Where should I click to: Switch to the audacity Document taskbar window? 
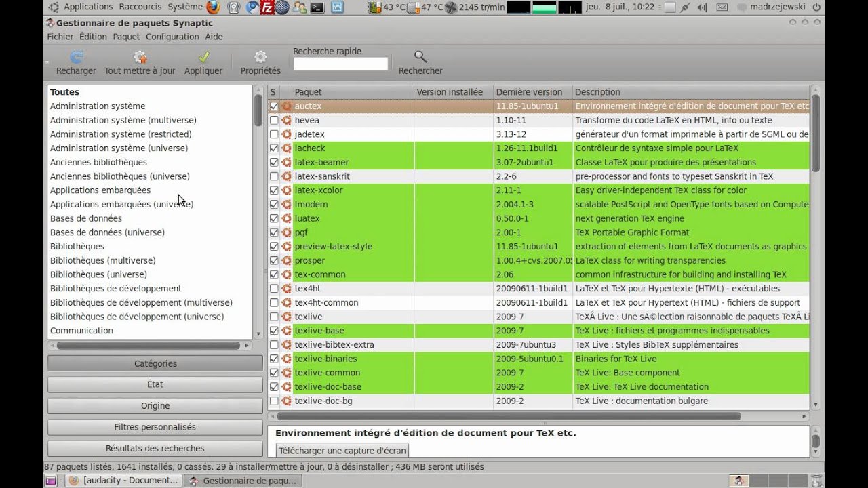pos(123,481)
